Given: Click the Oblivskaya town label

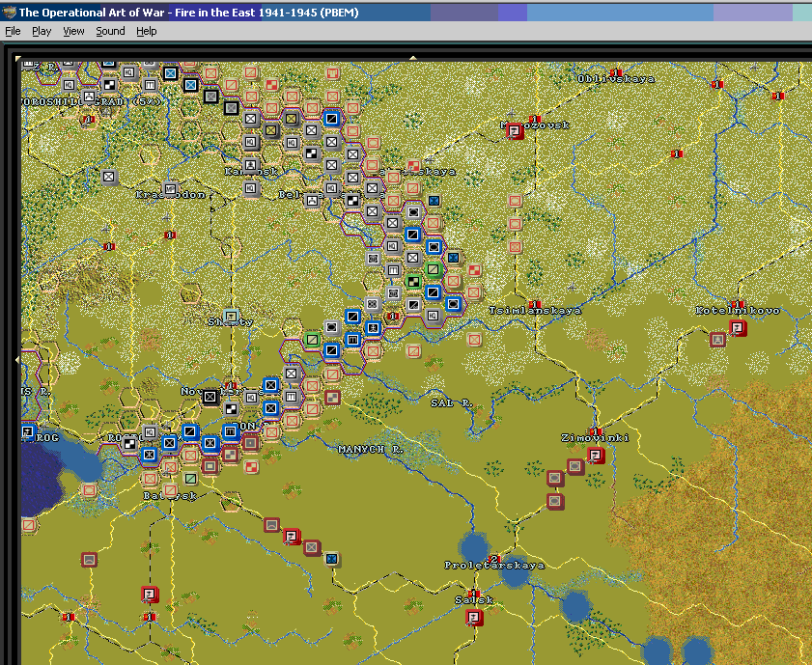Looking at the screenshot, I should pyautogui.click(x=616, y=79).
